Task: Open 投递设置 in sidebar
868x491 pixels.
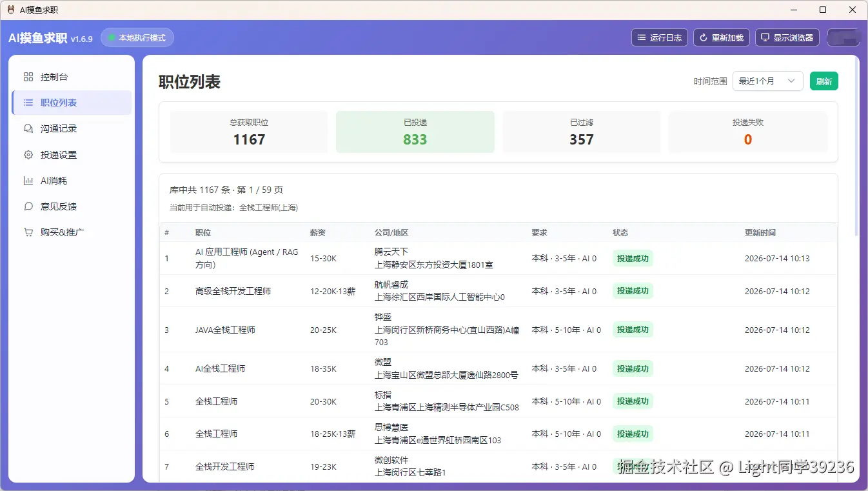Action: [72, 155]
